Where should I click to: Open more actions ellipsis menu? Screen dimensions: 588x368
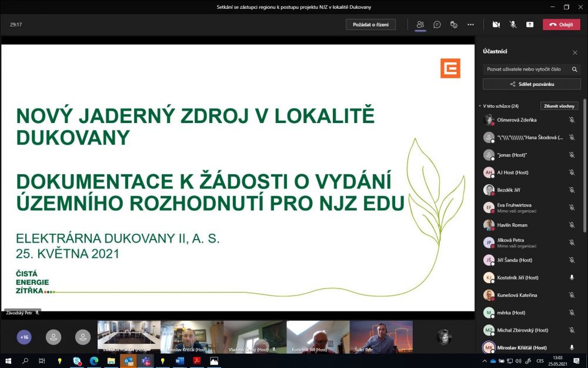[x=470, y=24]
